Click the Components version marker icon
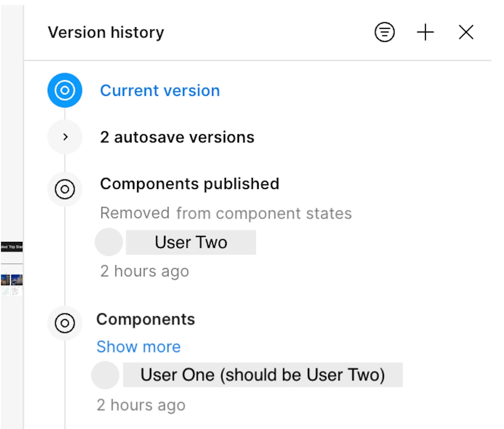Image resolution: width=504 pixels, height=429 pixels. pos(65,323)
